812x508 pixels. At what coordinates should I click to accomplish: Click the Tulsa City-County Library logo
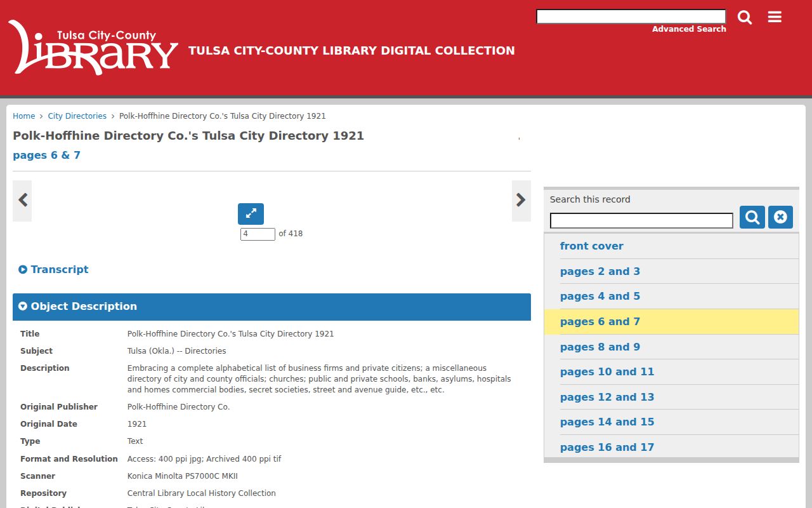pyautogui.click(x=93, y=48)
